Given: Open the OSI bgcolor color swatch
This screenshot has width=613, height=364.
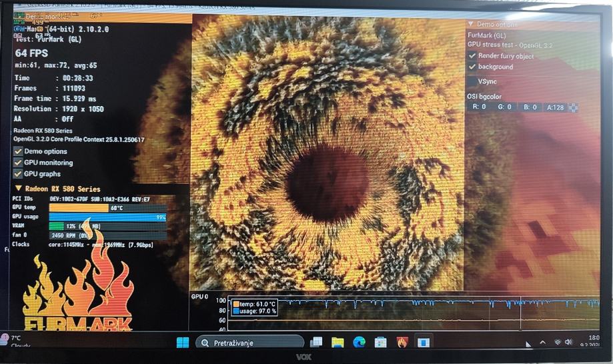Looking at the screenshot, I should point(573,108).
